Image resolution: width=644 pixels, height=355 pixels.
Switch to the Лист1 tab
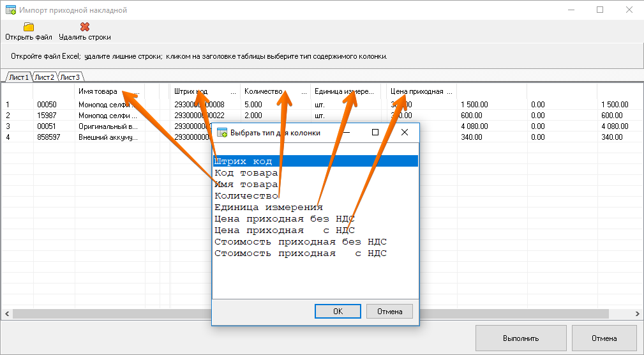(19, 77)
